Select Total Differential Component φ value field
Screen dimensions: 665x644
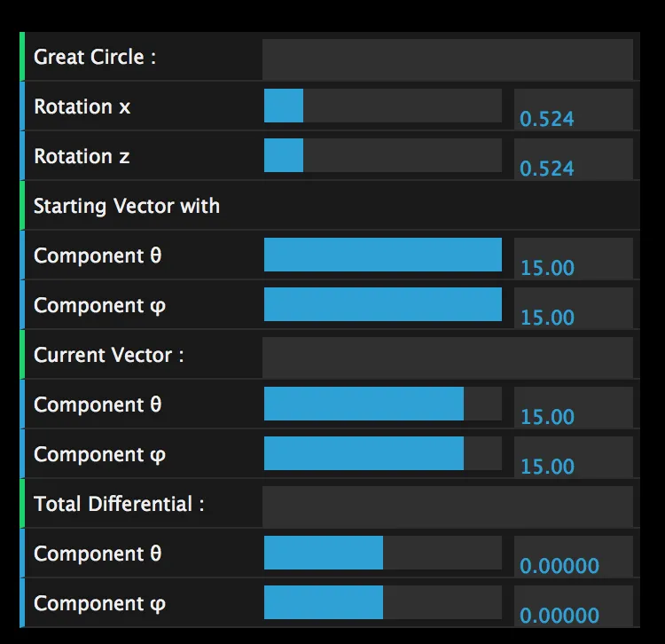pos(573,606)
